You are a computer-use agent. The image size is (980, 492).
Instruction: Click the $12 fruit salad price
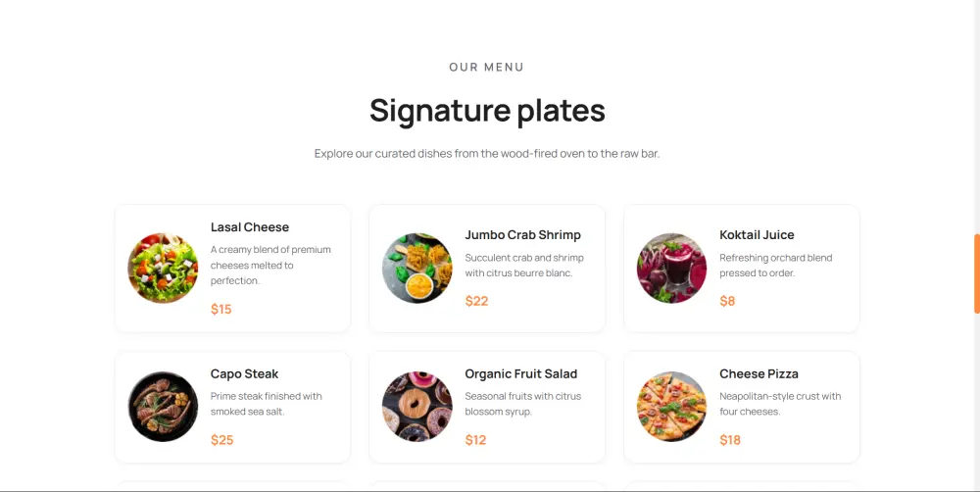[475, 440]
